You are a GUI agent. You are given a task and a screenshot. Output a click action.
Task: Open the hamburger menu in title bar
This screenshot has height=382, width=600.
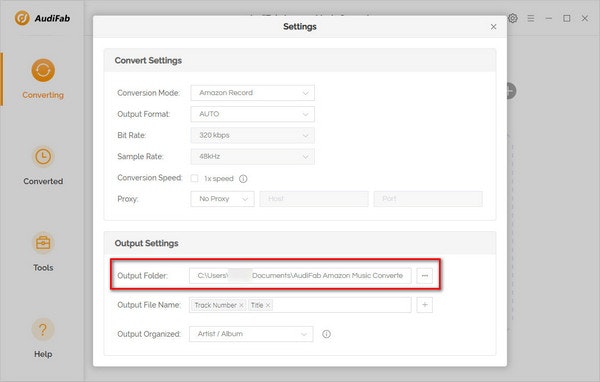point(531,18)
